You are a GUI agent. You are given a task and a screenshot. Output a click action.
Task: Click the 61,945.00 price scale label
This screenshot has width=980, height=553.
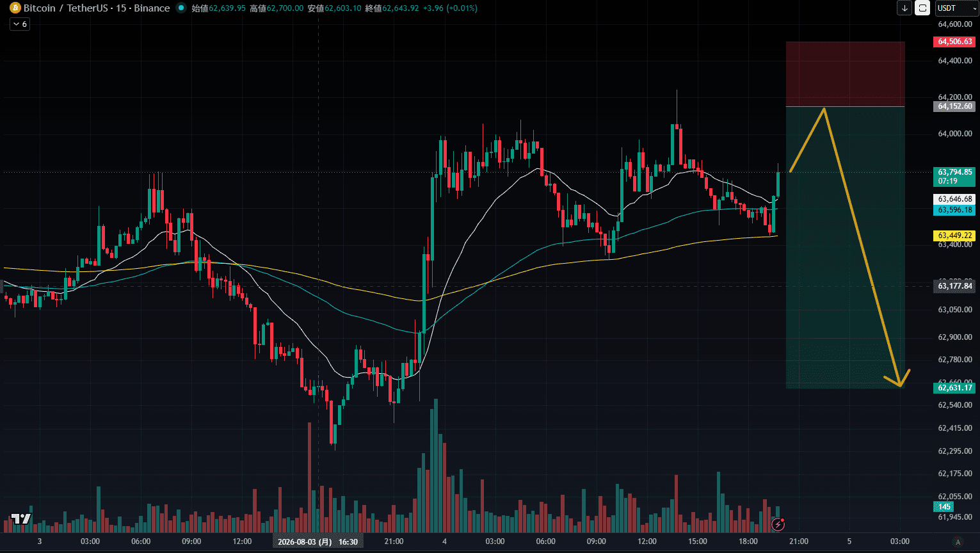point(954,517)
